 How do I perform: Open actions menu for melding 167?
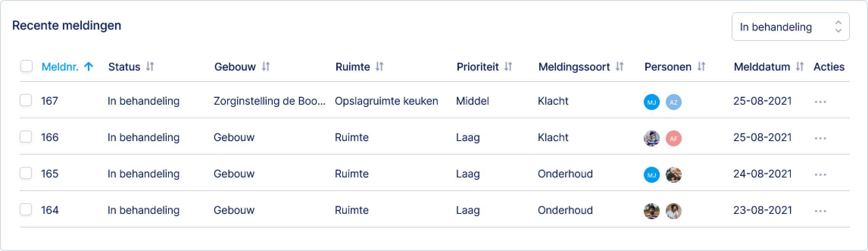click(x=820, y=102)
